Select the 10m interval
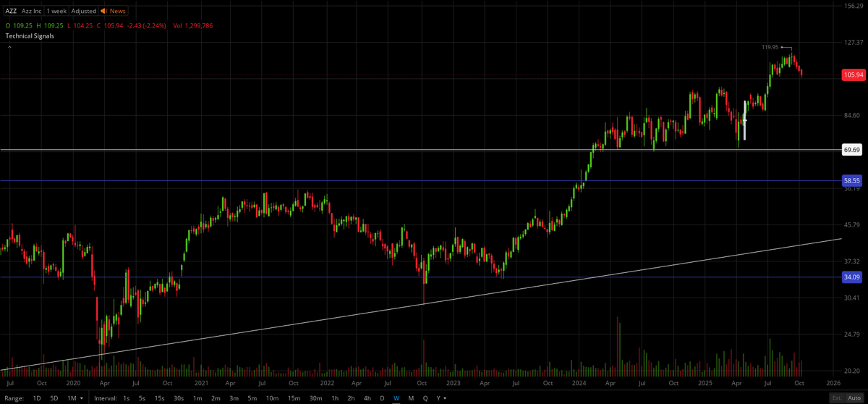 pyautogui.click(x=273, y=398)
